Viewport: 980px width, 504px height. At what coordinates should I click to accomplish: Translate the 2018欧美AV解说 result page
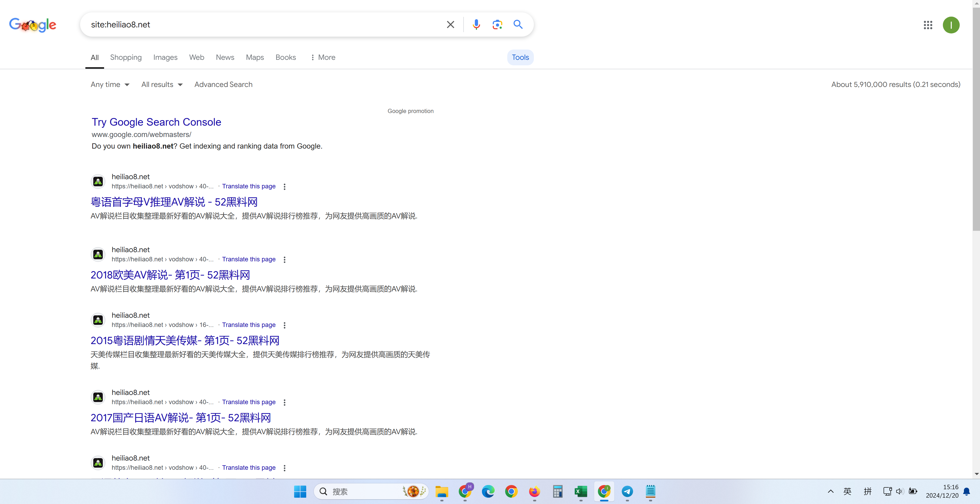pos(249,260)
